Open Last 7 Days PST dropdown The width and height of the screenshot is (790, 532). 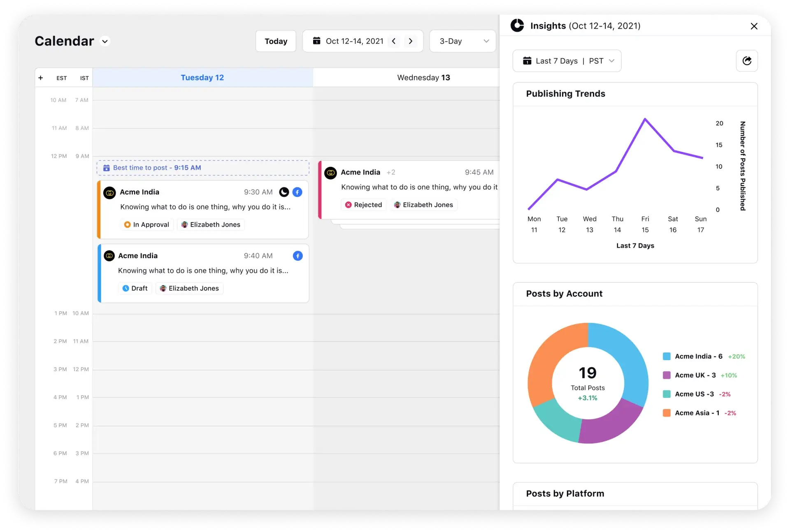click(567, 61)
